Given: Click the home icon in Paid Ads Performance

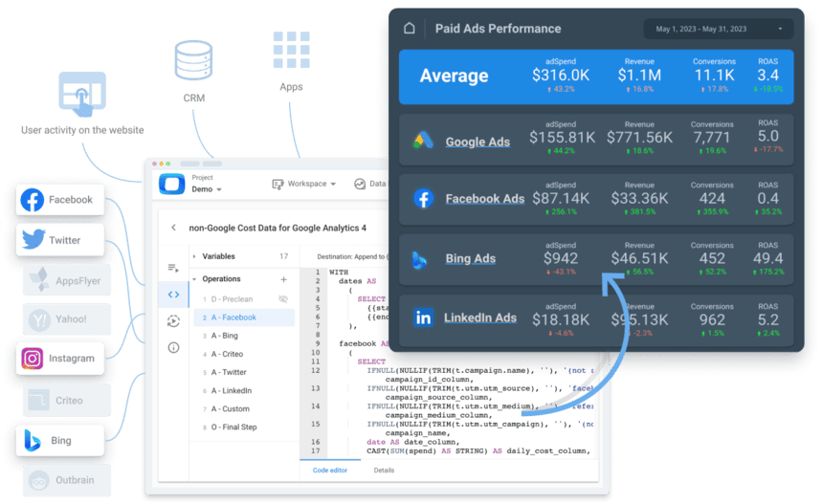Looking at the screenshot, I should [x=410, y=29].
